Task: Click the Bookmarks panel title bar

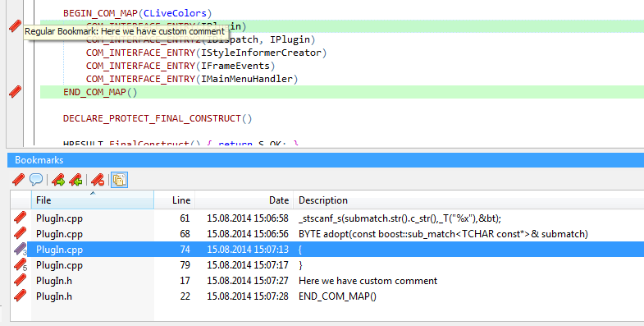Action: 326,160
